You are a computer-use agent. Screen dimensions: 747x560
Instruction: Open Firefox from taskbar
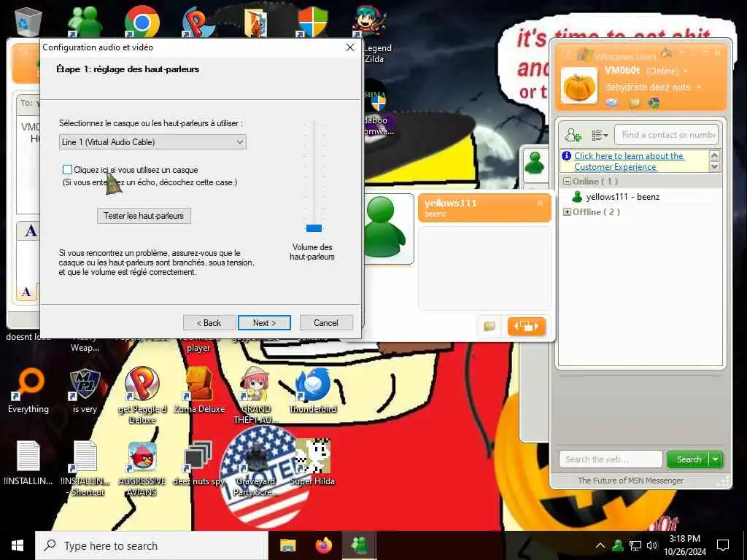pos(324,545)
